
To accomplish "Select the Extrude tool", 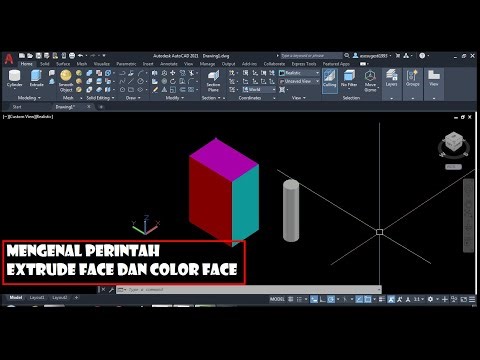I will 36,79.
